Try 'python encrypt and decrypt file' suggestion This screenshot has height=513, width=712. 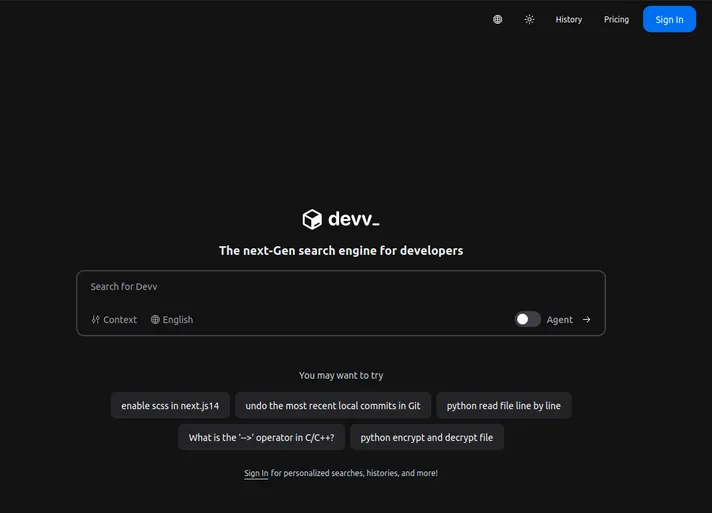427,437
